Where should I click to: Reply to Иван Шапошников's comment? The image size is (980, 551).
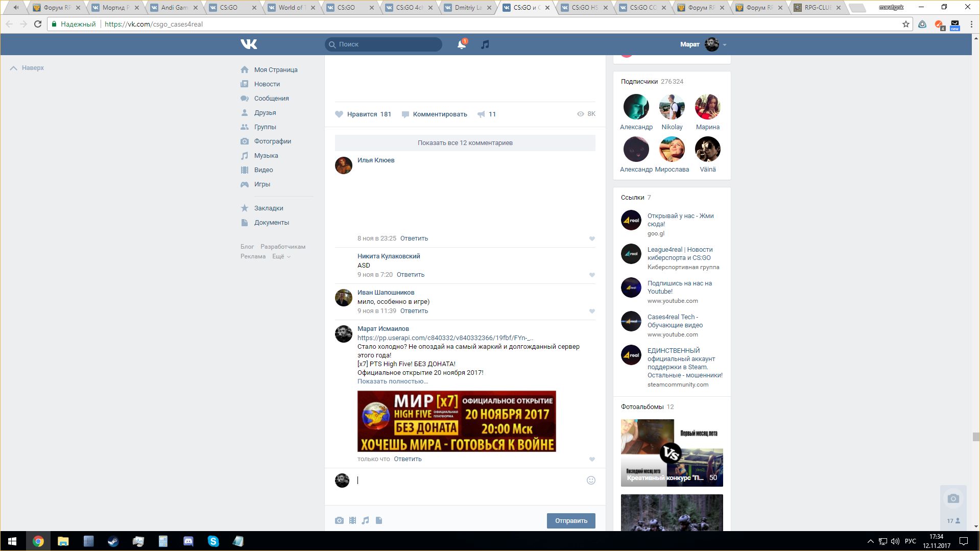[x=414, y=311]
